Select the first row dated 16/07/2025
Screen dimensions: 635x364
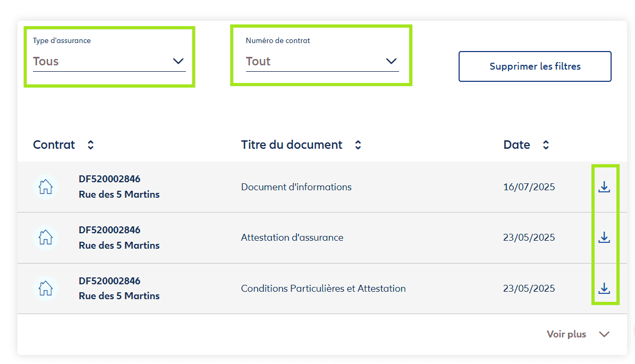[528, 187]
